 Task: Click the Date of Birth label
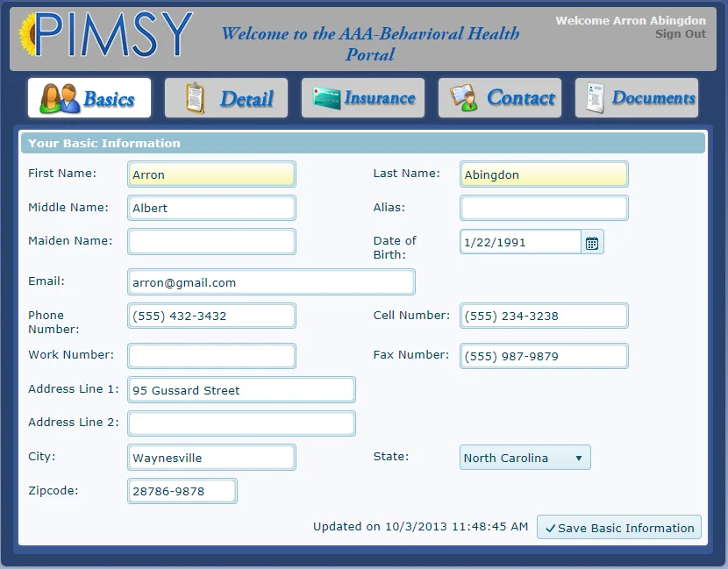395,247
